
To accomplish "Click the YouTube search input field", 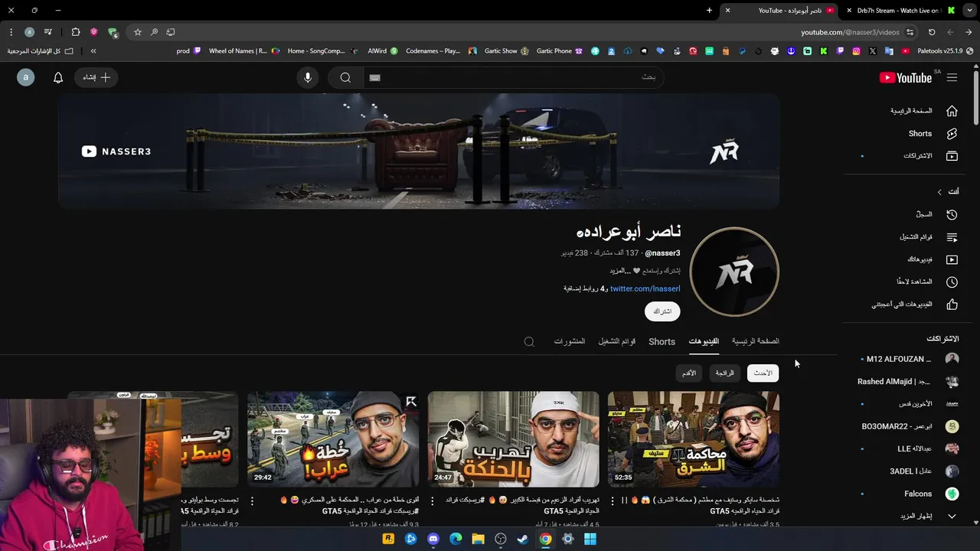I will click(x=513, y=77).
